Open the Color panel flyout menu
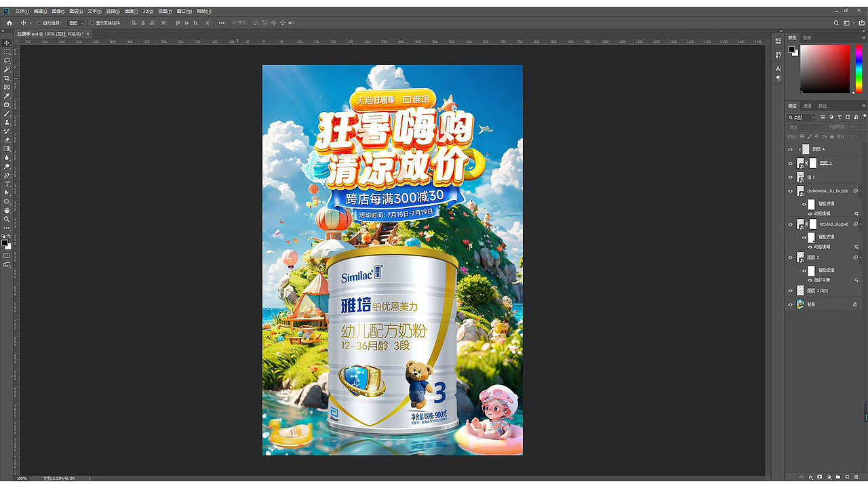This screenshot has width=868, height=488. 863,37
